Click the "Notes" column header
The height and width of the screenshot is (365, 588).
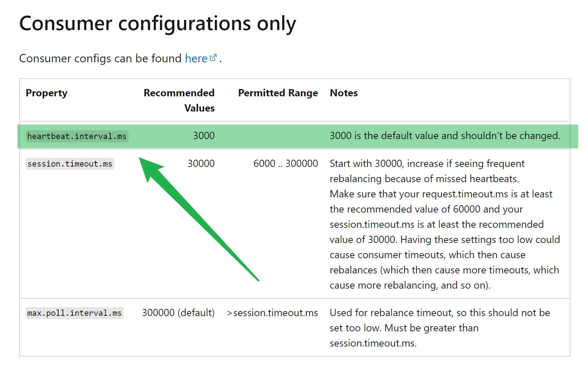click(344, 93)
